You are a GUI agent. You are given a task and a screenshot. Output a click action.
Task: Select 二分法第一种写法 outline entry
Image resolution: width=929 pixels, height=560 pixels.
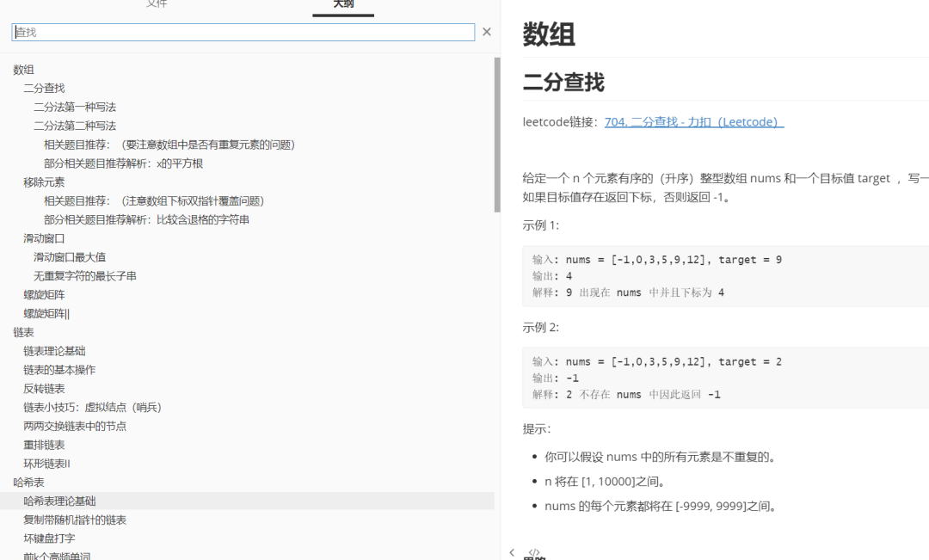75,108
